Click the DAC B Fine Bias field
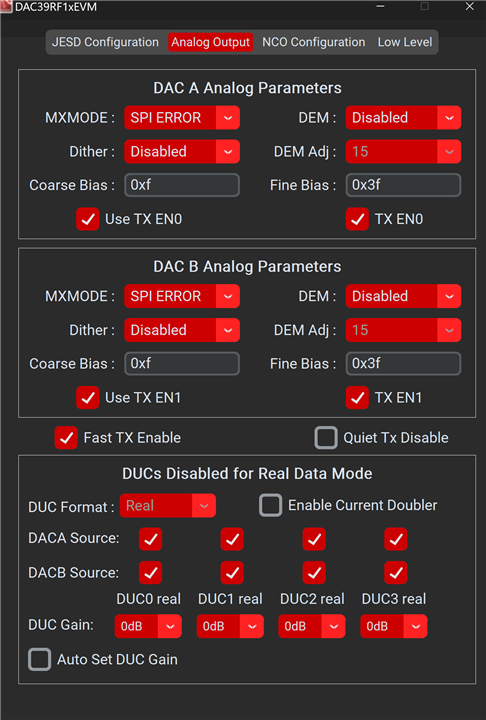The image size is (486, 720). click(x=403, y=364)
